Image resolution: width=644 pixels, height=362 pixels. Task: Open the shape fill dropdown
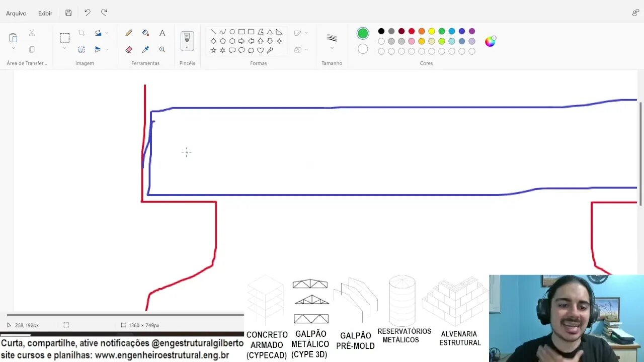(301, 49)
